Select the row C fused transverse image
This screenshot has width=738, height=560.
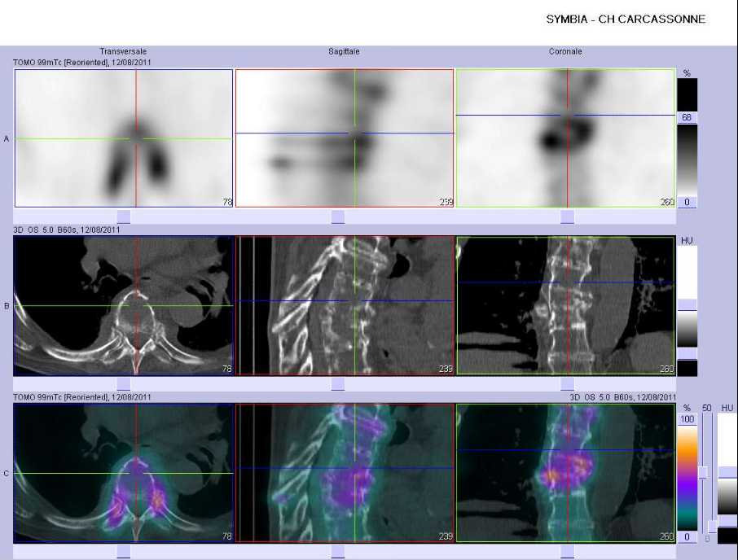coord(124,473)
